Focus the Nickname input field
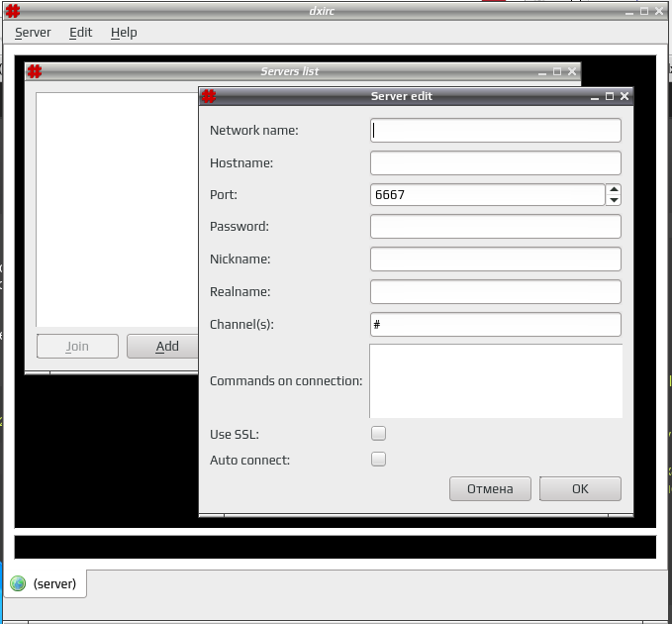The image size is (672, 624). (x=496, y=260)
